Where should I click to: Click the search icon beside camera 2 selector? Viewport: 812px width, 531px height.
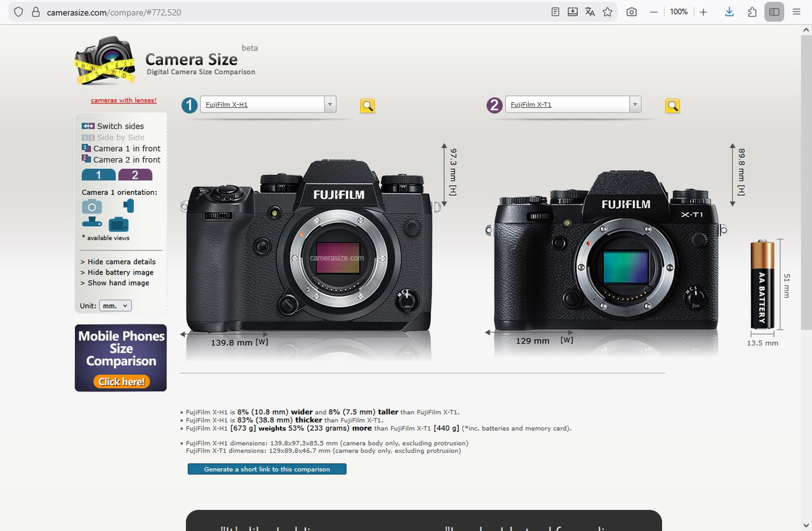coord(672,106)
